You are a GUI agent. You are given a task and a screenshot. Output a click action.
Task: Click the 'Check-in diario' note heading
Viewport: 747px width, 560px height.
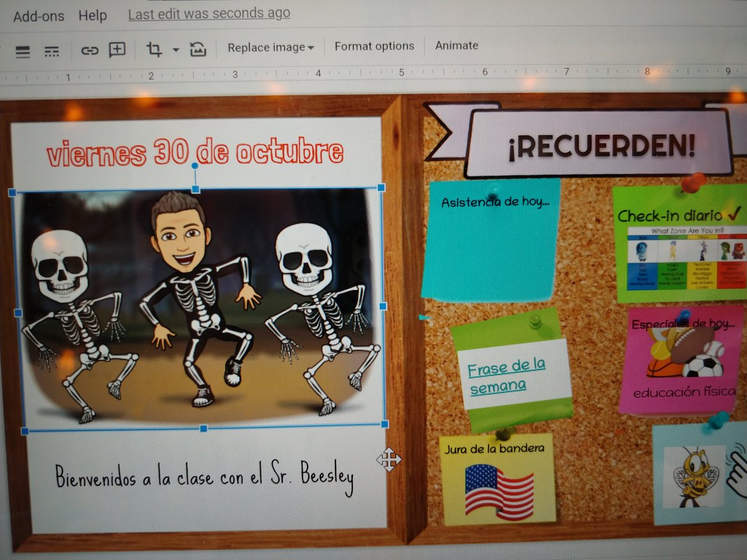pos(678,215)
